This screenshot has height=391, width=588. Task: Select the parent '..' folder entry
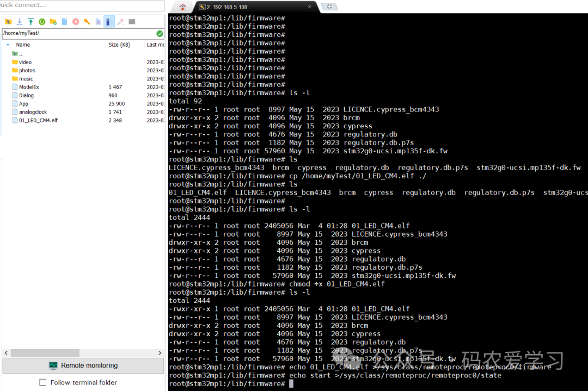(17, 53)
